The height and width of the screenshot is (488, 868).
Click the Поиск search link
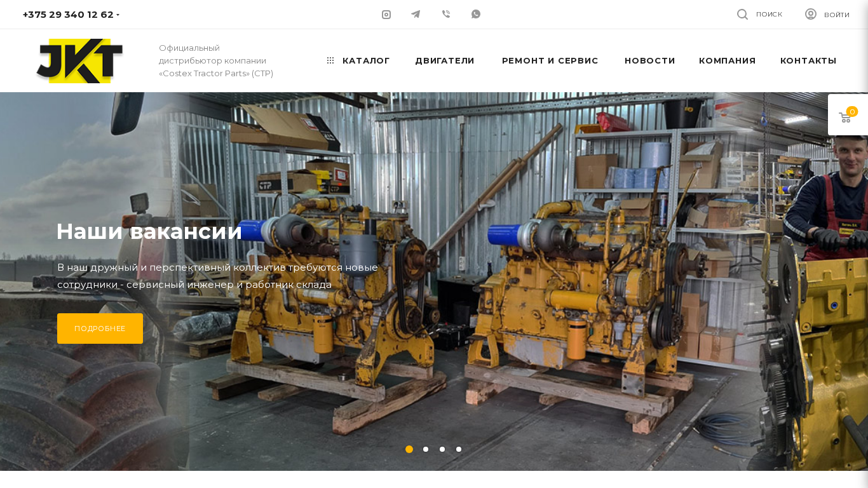click(x=769, y=14)
